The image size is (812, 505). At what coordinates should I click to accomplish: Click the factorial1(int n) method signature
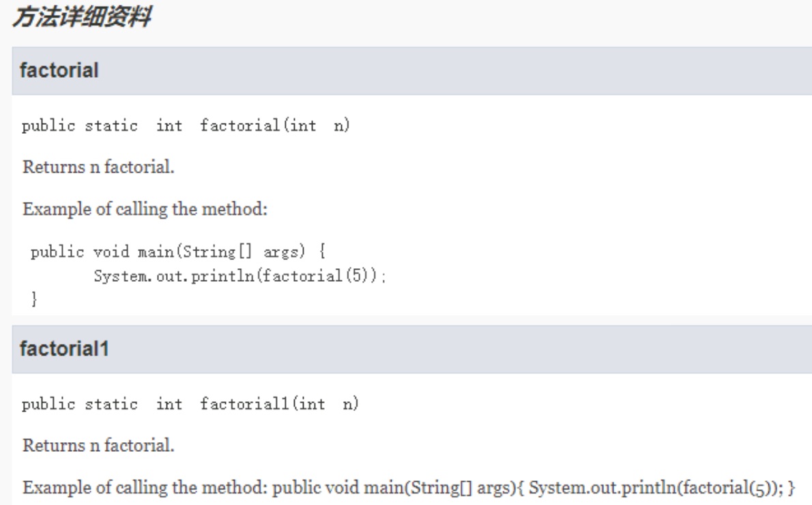coord(190,404)
